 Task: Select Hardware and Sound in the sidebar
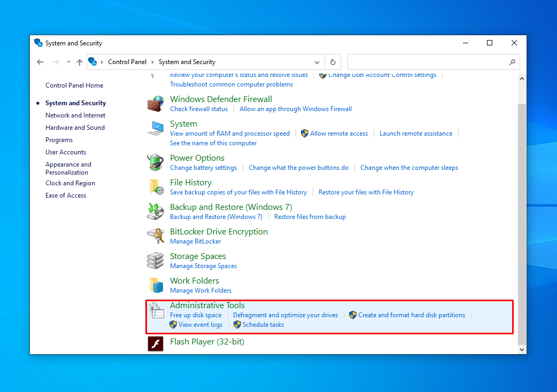coord(75,128)
